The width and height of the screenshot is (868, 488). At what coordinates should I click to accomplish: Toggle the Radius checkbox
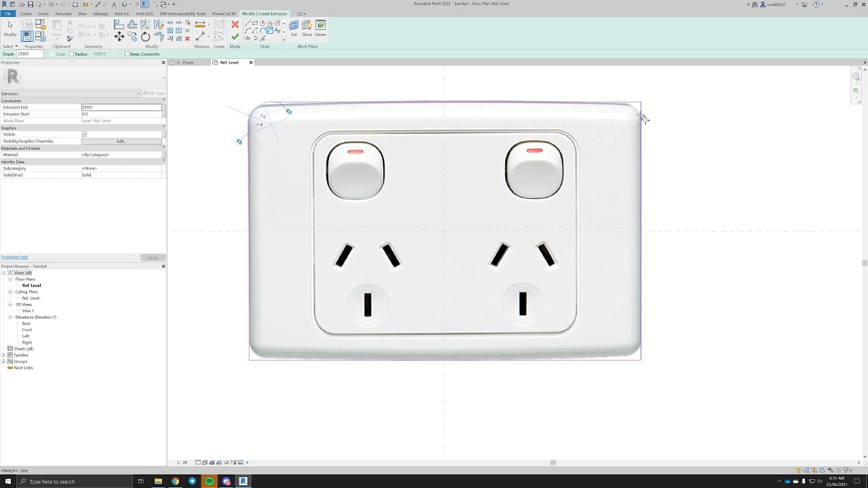(71, 54)
